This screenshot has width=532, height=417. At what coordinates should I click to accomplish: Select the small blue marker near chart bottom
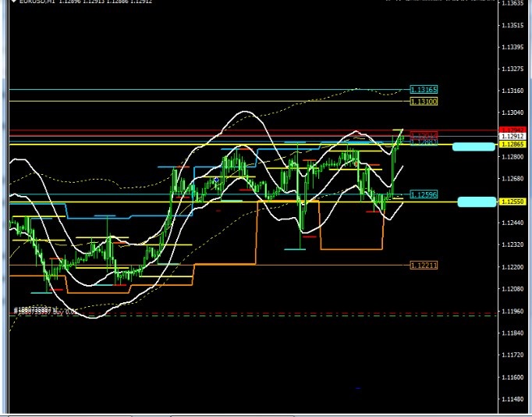[357, 388]
